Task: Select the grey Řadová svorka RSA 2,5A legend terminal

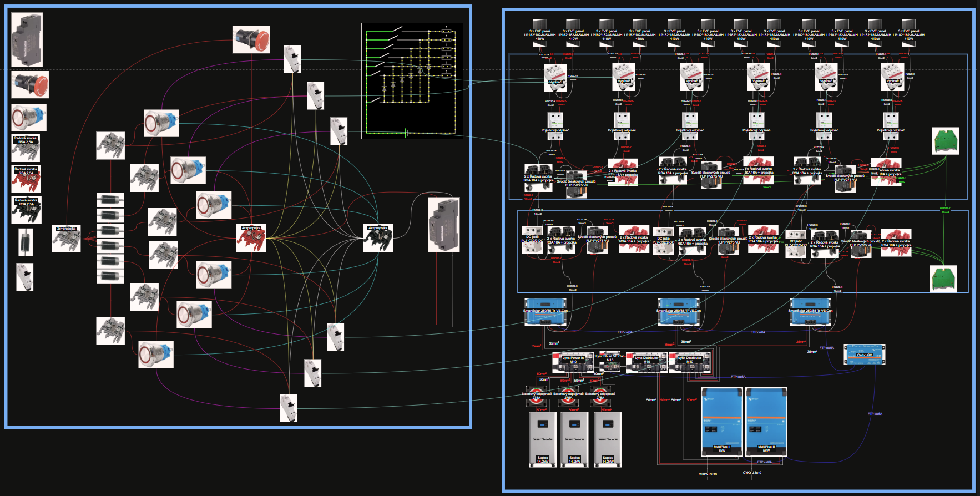Action: coord(26,148)
